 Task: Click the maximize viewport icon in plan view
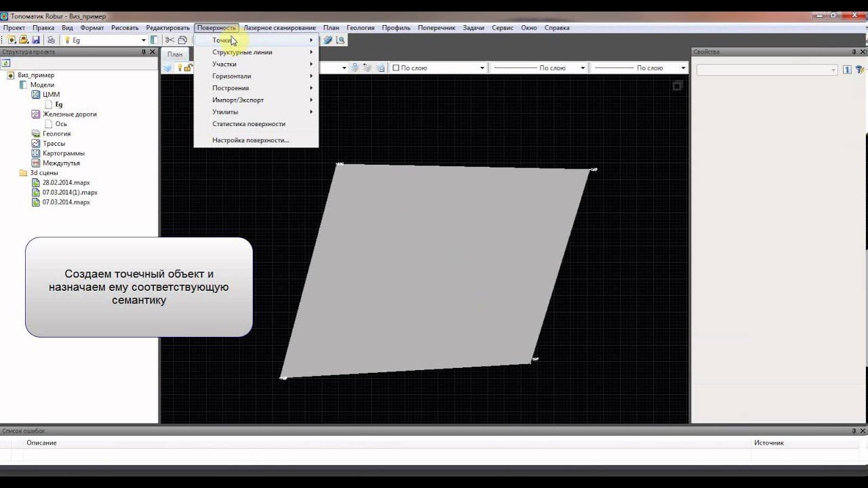[x=677, y=86]
